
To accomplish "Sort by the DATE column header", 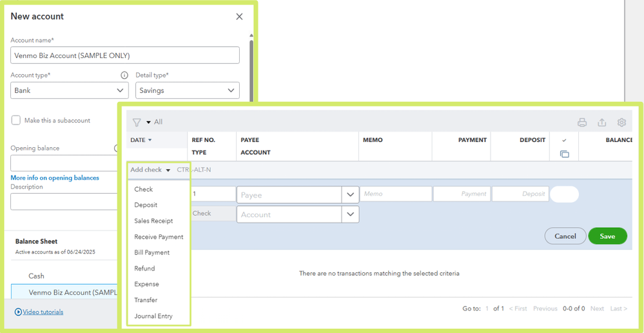I will click(141, 140).
